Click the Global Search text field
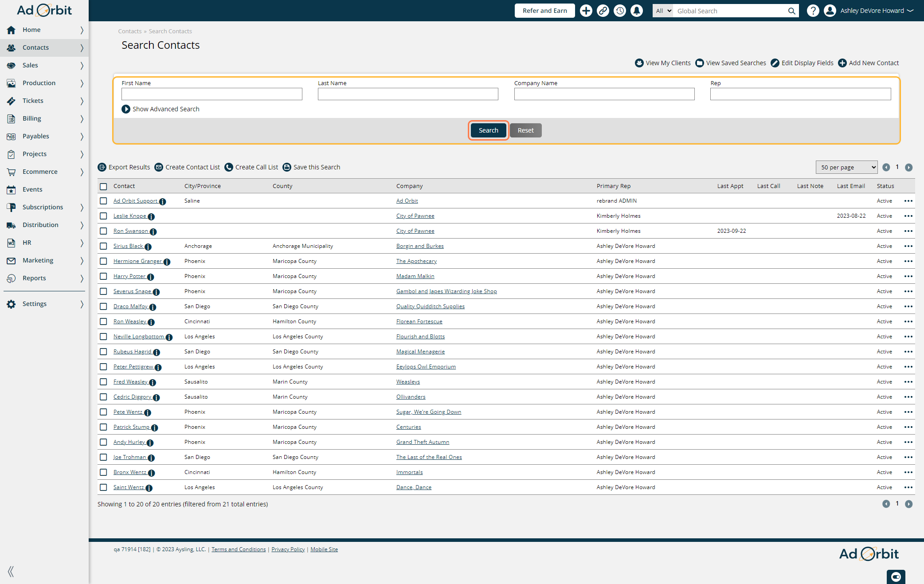924x584 pixels. (730, 11)
